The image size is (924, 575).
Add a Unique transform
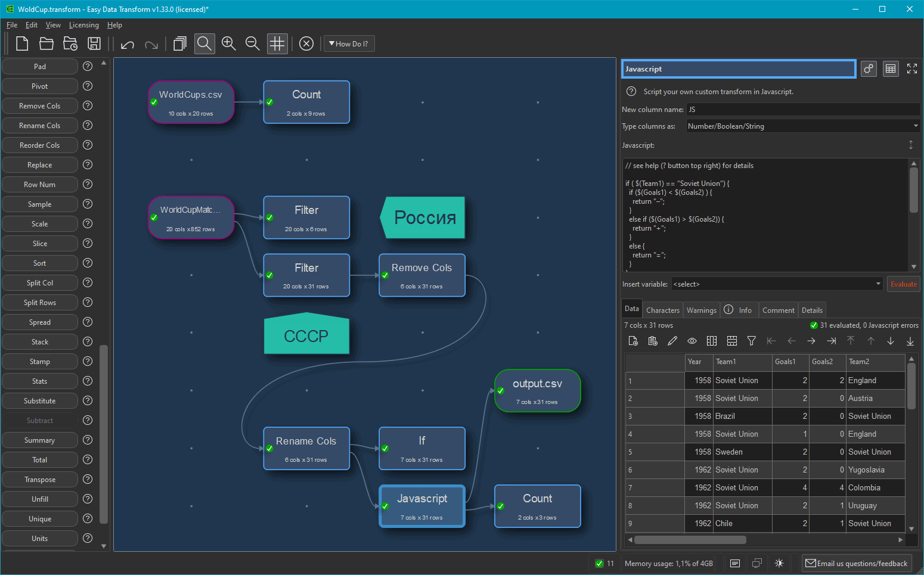pyautogui.click(x=40, y=518)
